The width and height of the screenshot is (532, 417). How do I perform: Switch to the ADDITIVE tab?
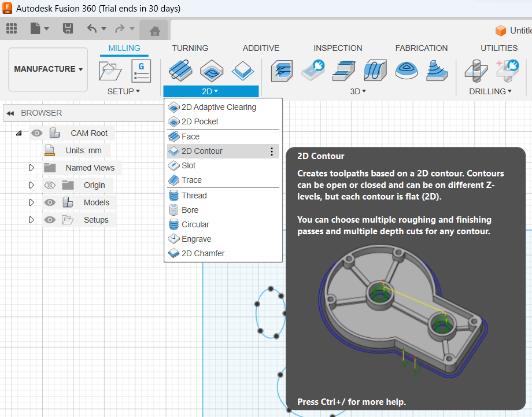[x=261, y=48]
